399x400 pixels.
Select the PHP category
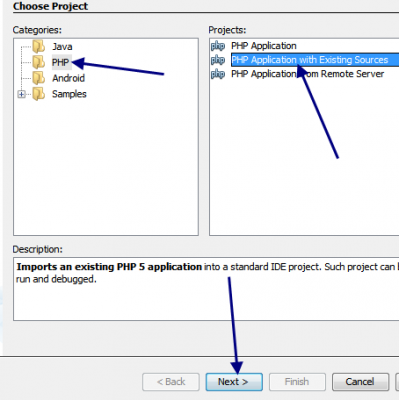61,62
